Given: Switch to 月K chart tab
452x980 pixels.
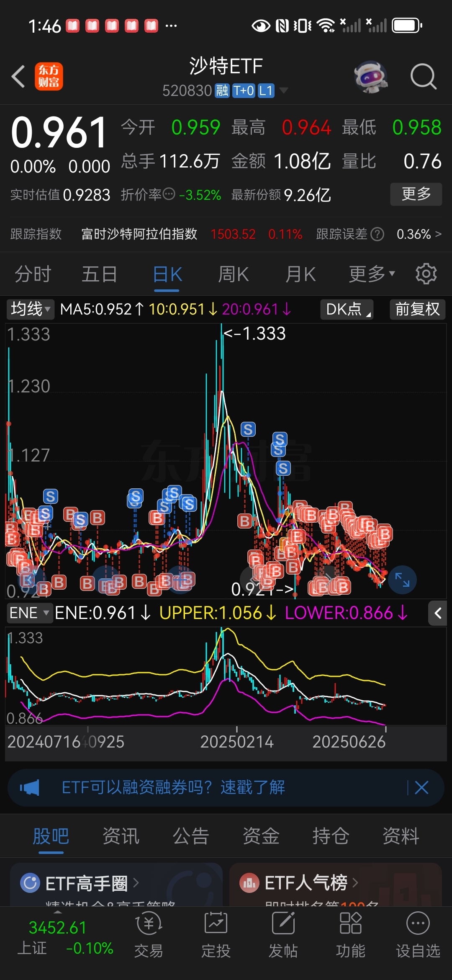Looking at the screenshot, I should coord(300,275).
